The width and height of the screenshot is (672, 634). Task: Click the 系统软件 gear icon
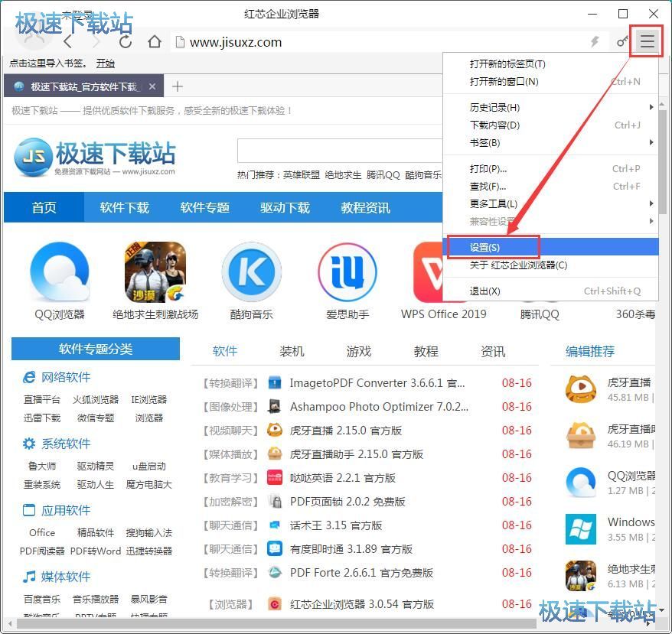(x=29, y=444)
